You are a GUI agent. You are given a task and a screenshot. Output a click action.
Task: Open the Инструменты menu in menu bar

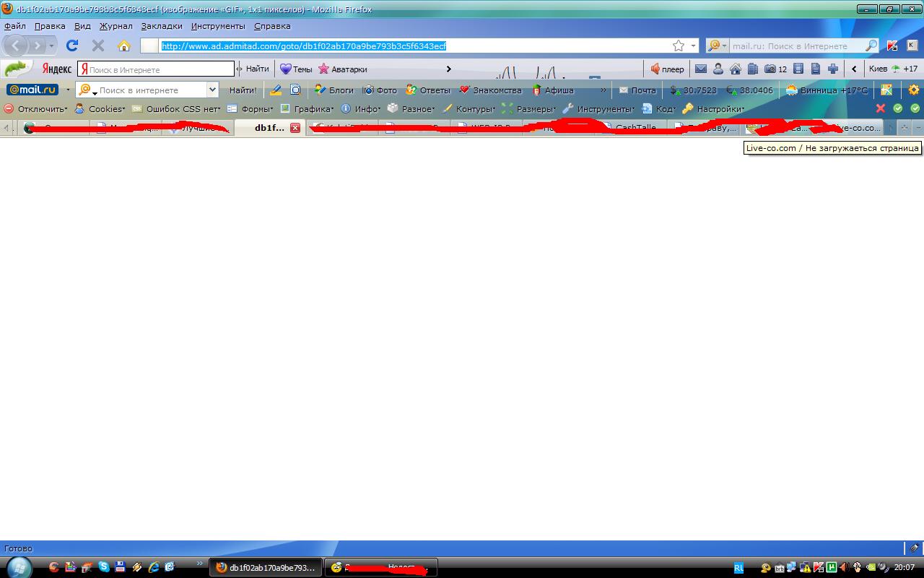pos(218,26)
